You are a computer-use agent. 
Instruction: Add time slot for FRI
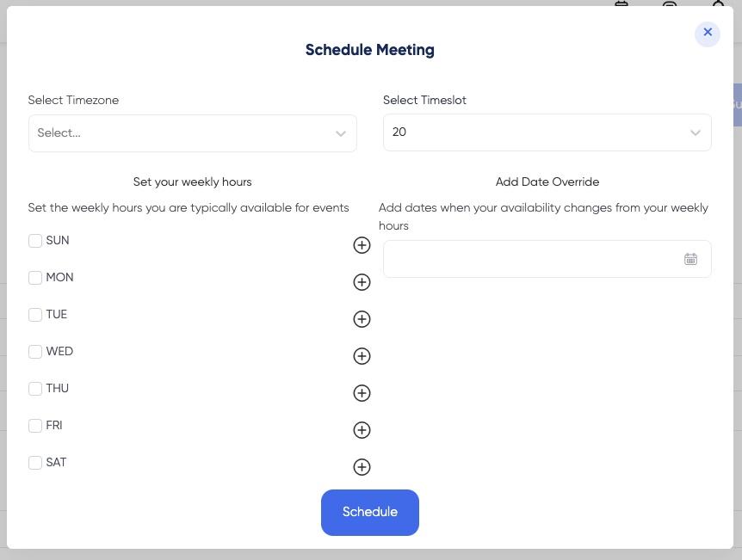pos(362,430)
